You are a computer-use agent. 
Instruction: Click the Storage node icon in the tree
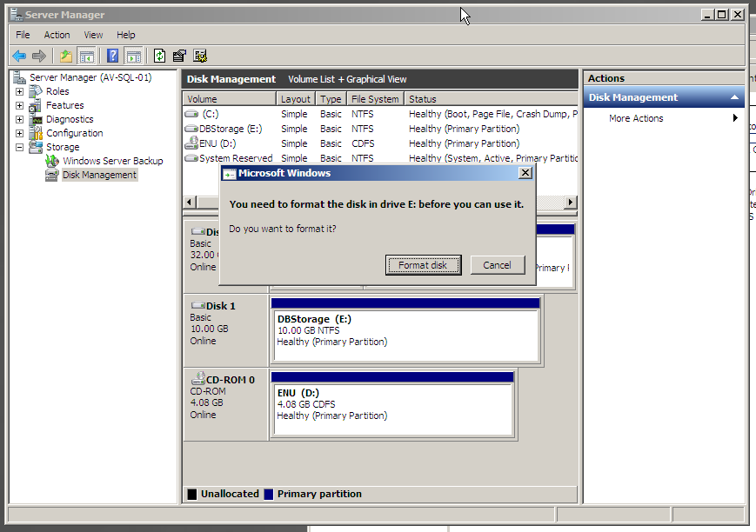click(36, 147)
